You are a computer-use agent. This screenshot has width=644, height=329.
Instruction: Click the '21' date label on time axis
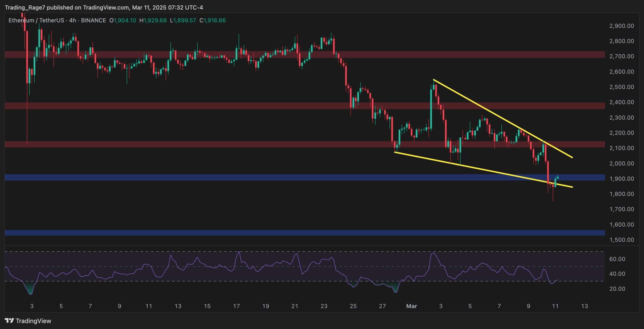click(x=295, y=306)
